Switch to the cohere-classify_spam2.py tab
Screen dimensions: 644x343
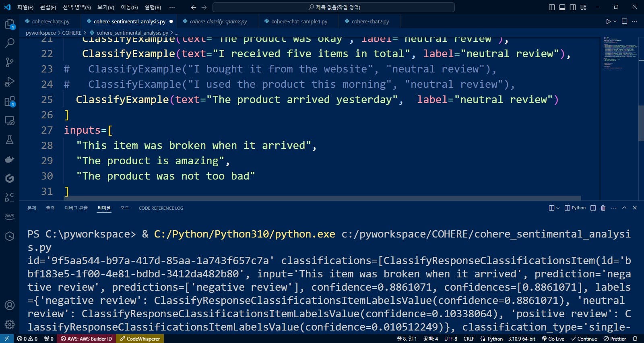click(218, 21)
